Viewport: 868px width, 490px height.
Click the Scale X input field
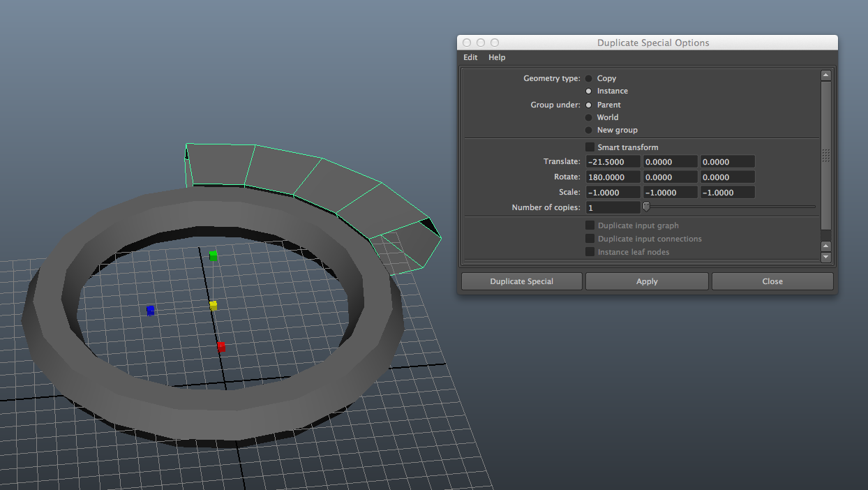[x=613, y=193]
